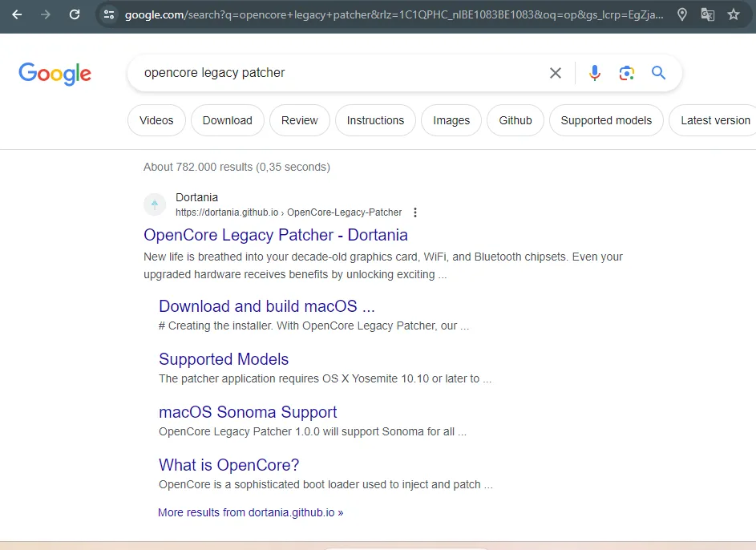Reload the current page
Viewport: 756px width, 550px height.
[x=75, y=15]
